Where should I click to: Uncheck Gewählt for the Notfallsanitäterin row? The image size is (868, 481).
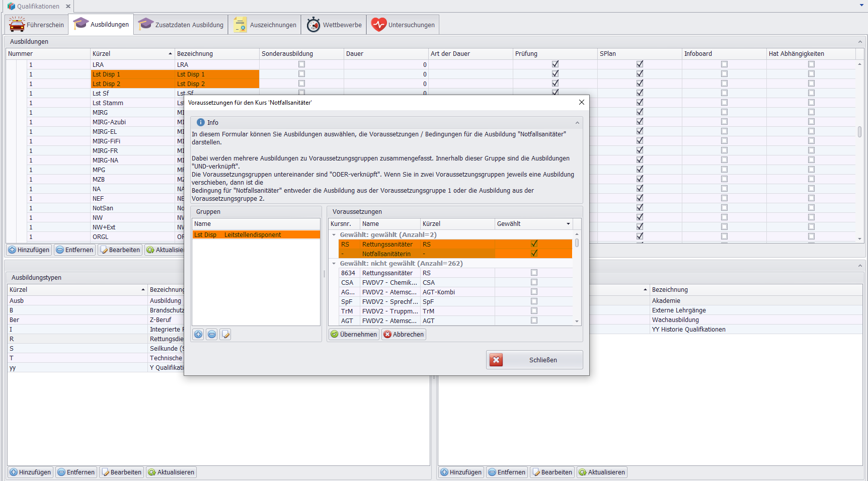(x=534, y=254)
